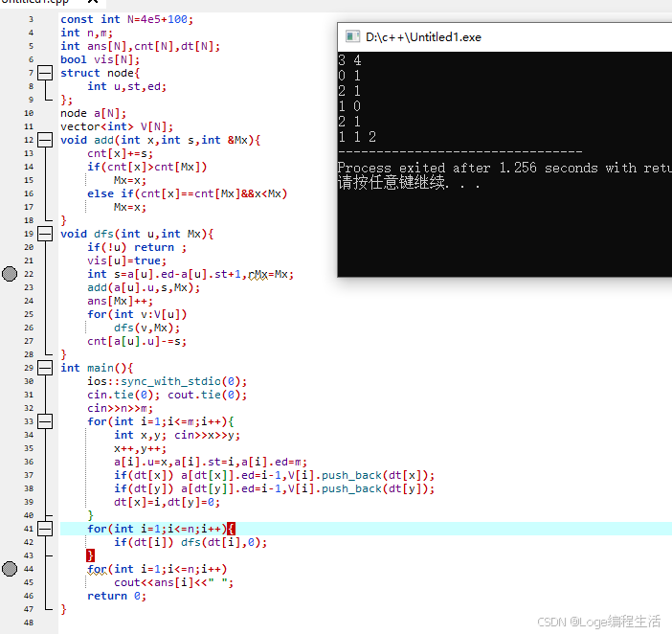Click on 'if(dt[x])' line 37
This screenshot has width=672, height=634.
(x=144, y=475)
